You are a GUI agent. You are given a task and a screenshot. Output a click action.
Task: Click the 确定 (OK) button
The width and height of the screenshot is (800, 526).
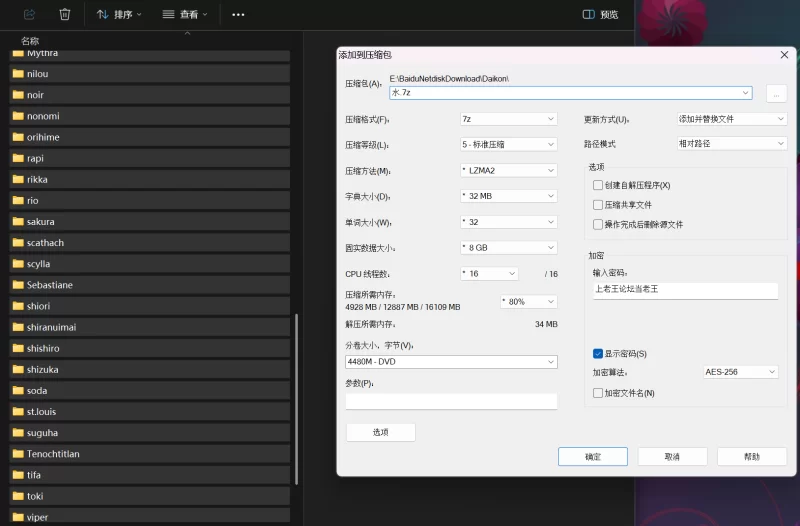click(592, 456)
